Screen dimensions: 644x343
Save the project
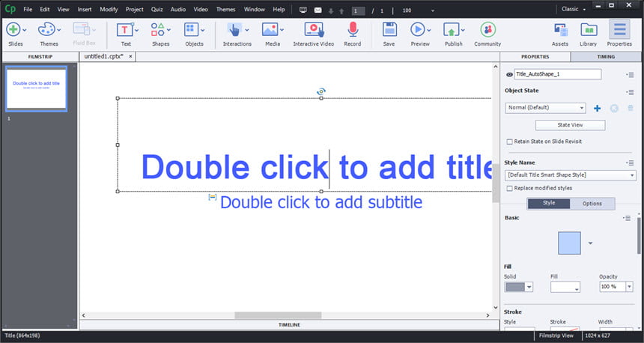pyautogui.click(x=389, y=29)
